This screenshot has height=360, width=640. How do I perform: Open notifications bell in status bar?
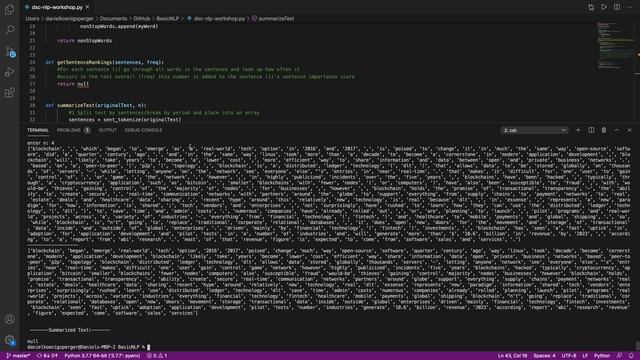631,356
